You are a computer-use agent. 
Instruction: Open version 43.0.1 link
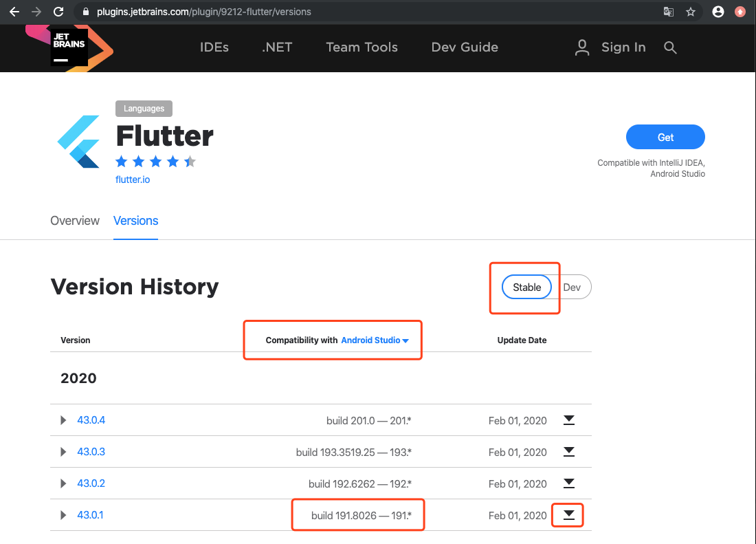click(x=90, y=515)
